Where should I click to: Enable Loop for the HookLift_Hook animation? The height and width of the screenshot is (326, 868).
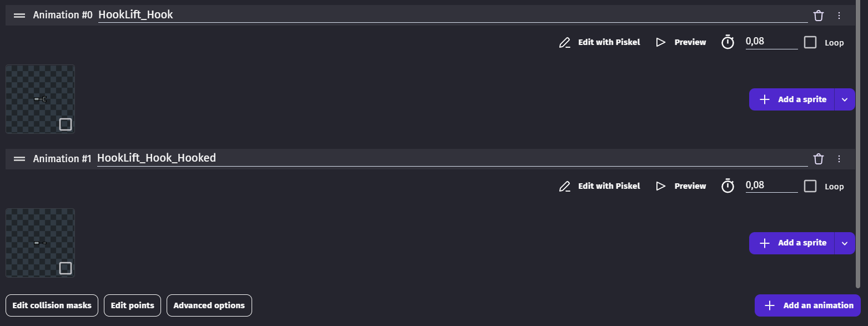[x=810, y=42]
